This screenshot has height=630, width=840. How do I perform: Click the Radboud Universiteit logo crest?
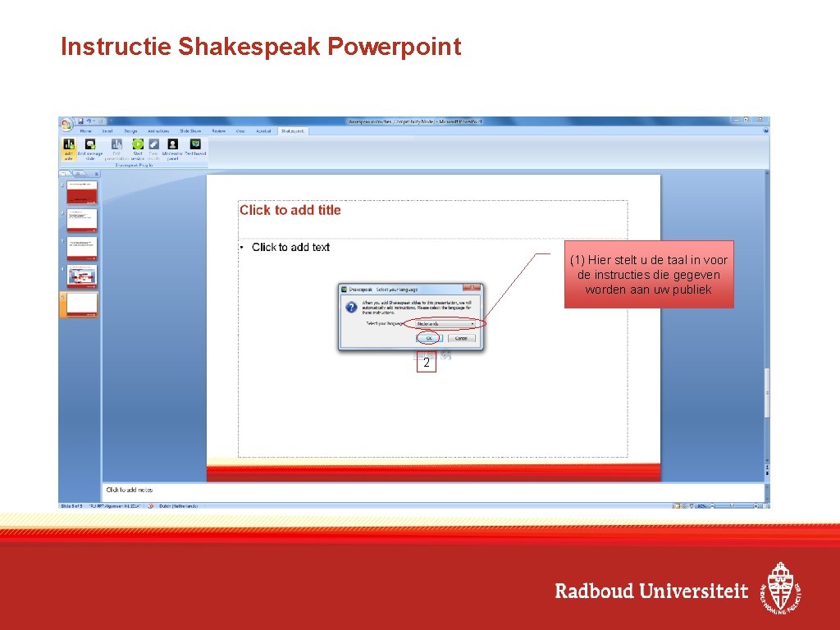pyautogui.click(x=781, y=588)
